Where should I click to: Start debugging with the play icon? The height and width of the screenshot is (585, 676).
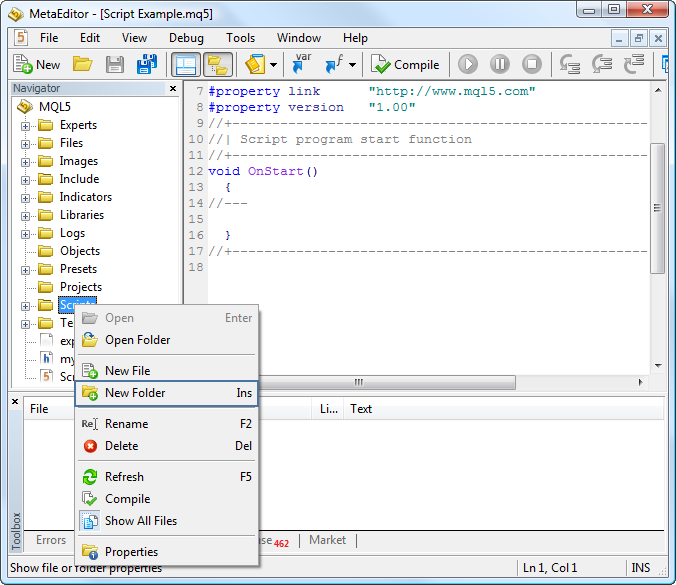coord(468,64)
